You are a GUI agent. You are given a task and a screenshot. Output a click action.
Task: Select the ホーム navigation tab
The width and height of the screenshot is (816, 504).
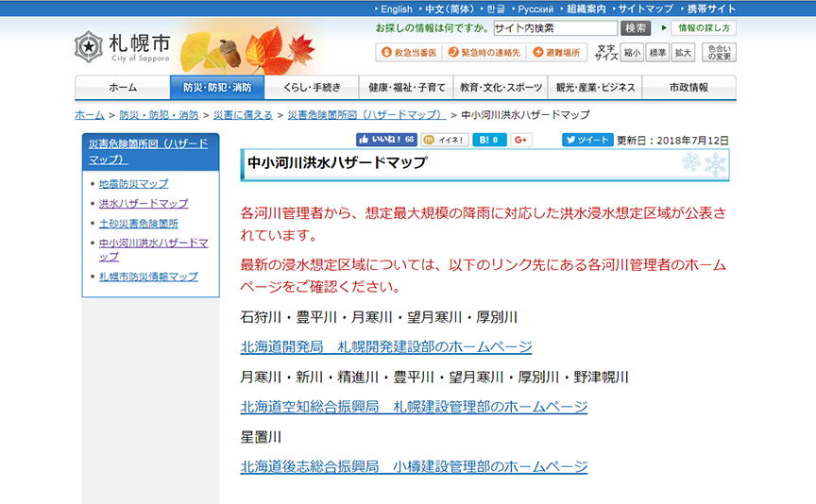(x=122, y=88)
